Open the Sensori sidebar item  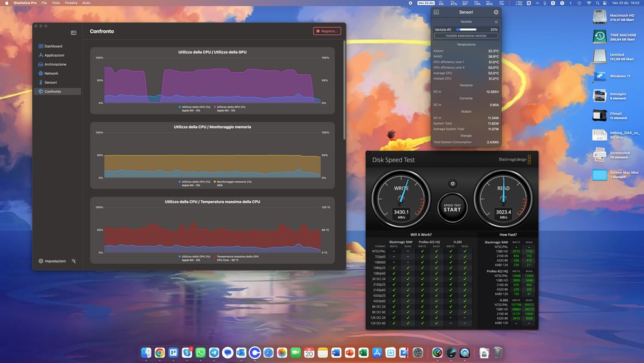click(50, 83)
